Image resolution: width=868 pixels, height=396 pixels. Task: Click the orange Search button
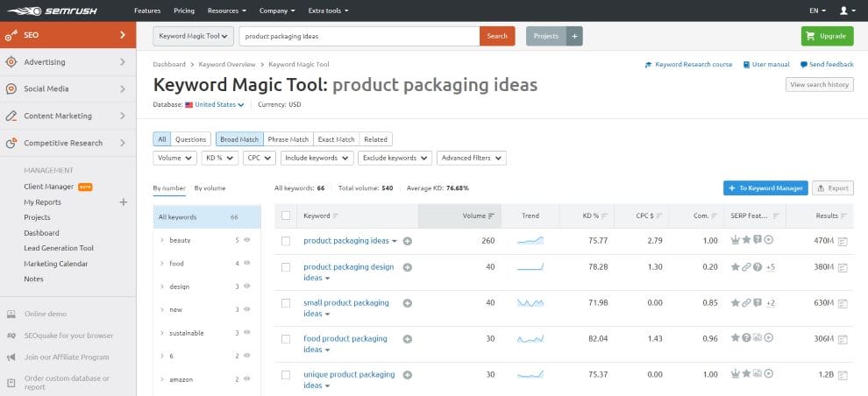[497, 36]
